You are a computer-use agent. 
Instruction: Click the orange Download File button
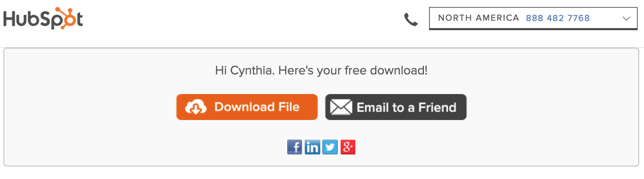pos(247,107)
